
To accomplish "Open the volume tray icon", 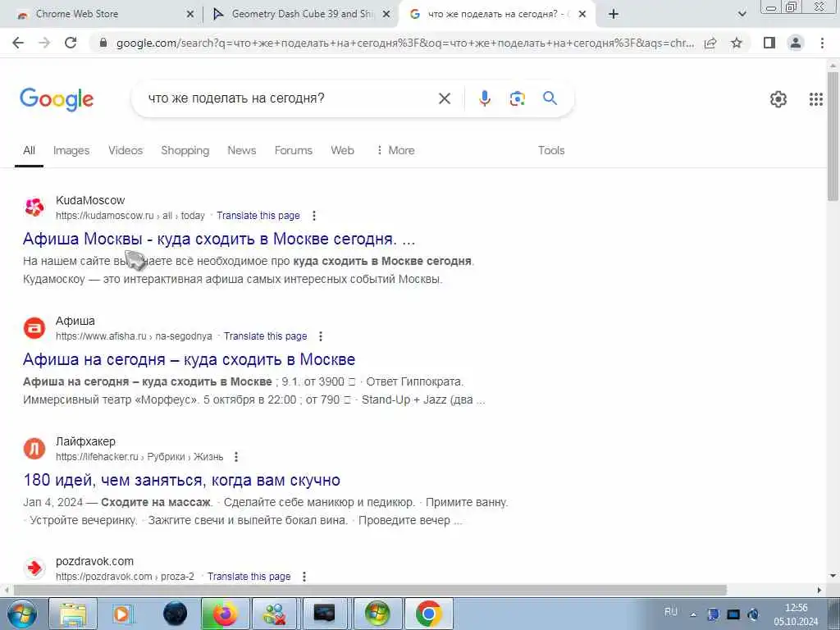I will click(x=753, y=614).
